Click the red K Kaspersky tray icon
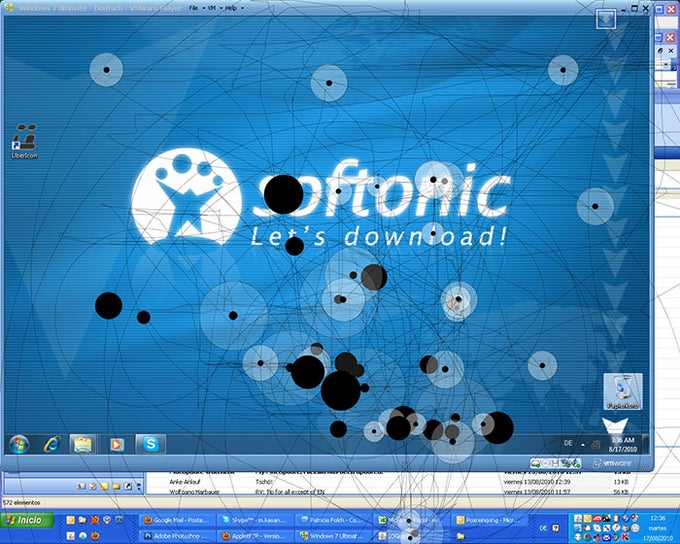 click(625, 537)
